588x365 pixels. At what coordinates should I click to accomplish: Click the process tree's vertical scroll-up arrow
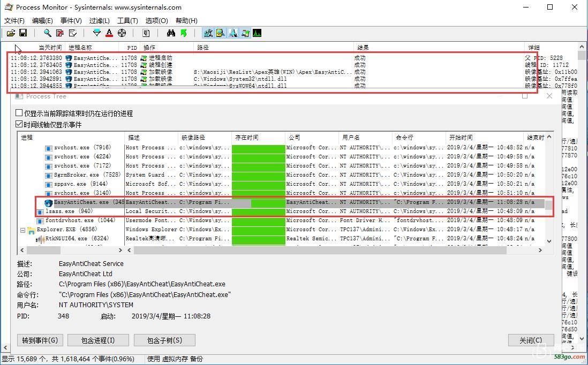pyautogui.click(x=549, y=137)
